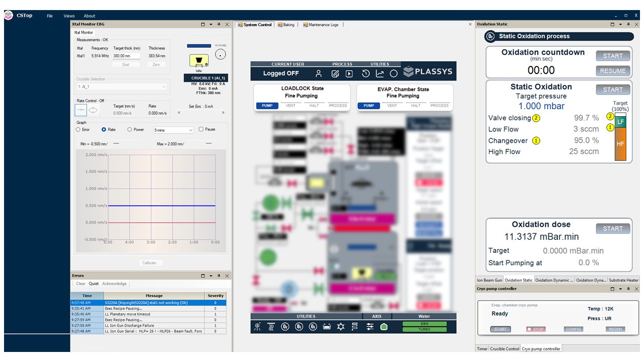The image size is (644, 362).
Task: Click the Set Emi. slider right arrow
Action: (x=223, y=113)
